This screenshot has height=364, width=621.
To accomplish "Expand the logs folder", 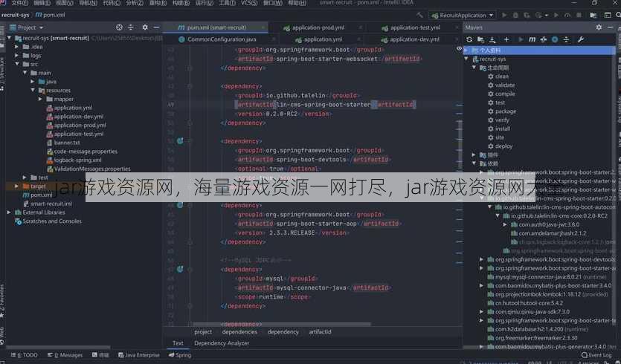I will pos(16,56).
